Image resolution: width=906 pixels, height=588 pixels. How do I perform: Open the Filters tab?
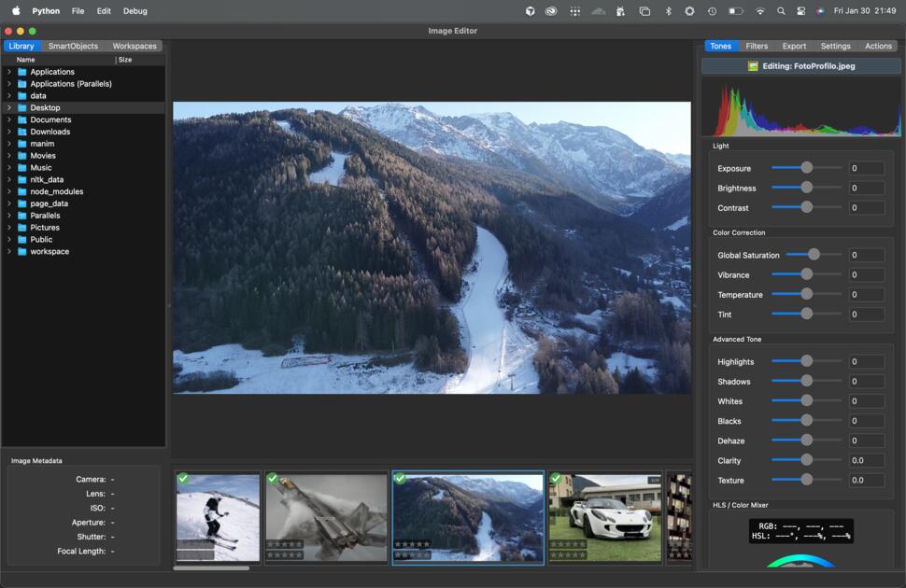tap(757, 47)
